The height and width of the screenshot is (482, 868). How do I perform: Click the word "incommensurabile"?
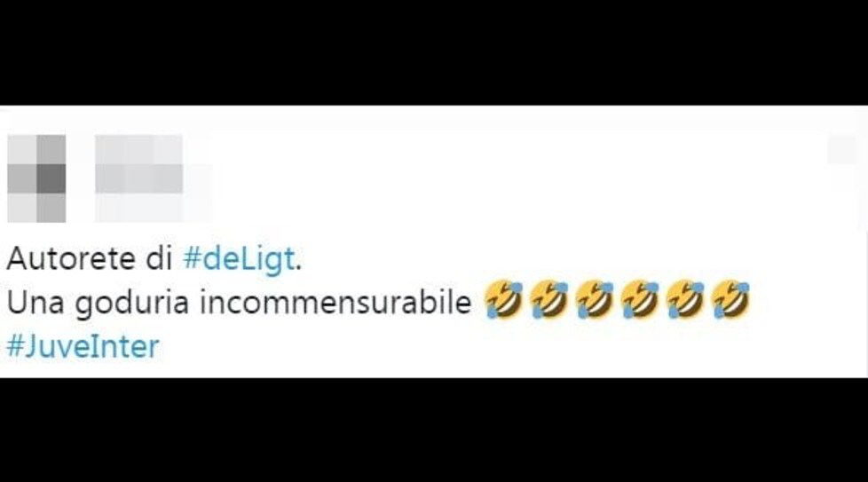click(335, 303)
